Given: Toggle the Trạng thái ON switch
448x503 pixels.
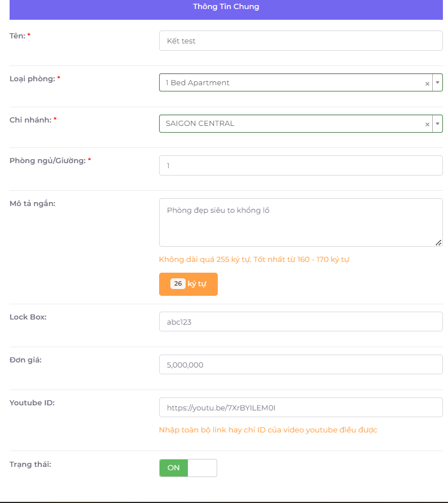Looking at the screenshot, I should pyautogui.click(x=188, y=468).
